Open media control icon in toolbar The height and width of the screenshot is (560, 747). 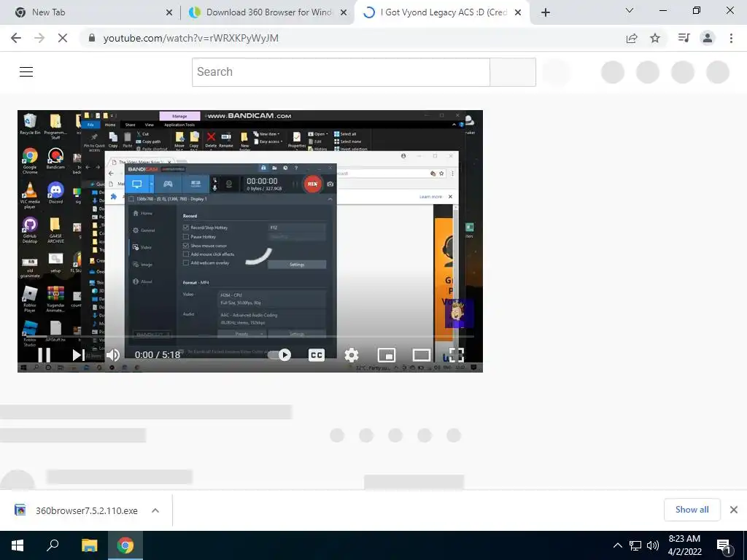pyautogui.click(x=684, y=38)
